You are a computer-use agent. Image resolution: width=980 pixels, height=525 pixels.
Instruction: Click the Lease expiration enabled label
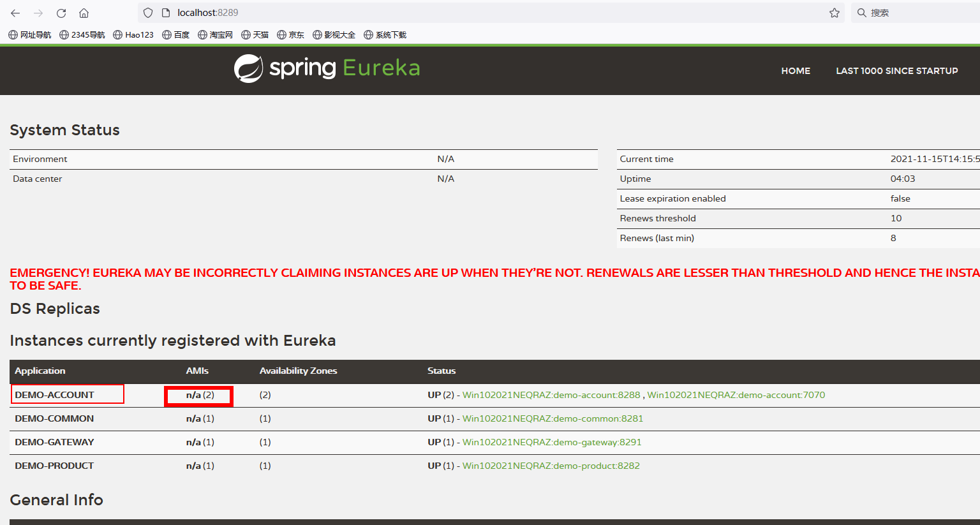(672, 198)
